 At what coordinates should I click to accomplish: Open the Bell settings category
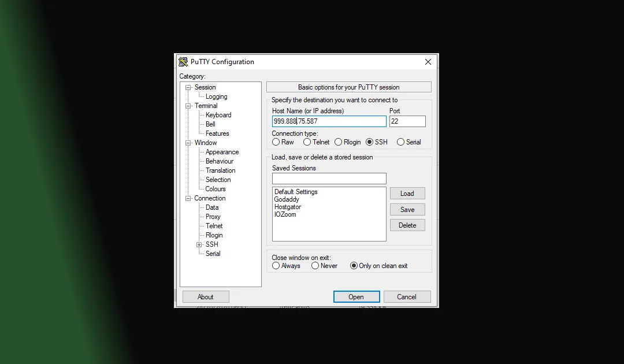[210, 124]
